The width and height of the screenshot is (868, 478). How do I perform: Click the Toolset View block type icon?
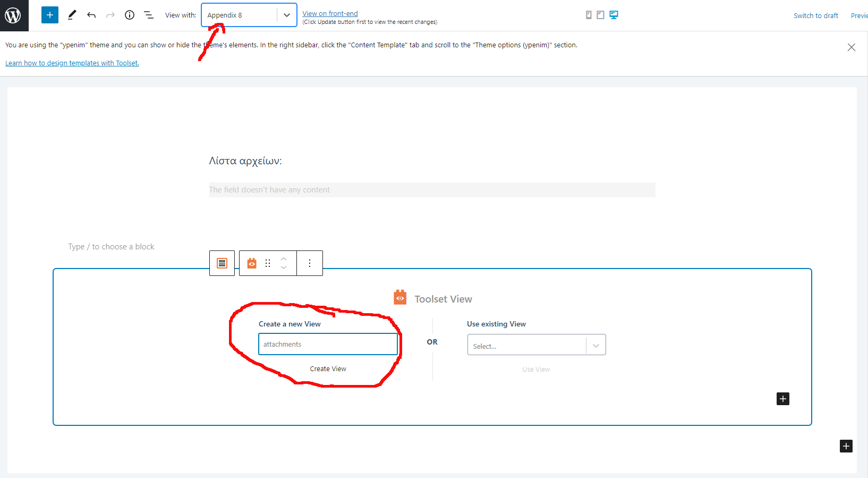252,263
